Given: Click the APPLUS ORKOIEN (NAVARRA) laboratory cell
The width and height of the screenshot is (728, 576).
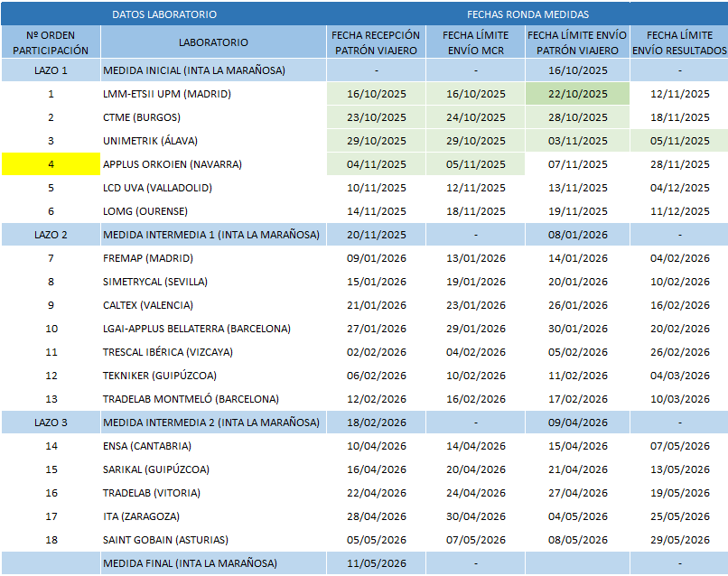Looking at the screenshot, I should 173,164.
